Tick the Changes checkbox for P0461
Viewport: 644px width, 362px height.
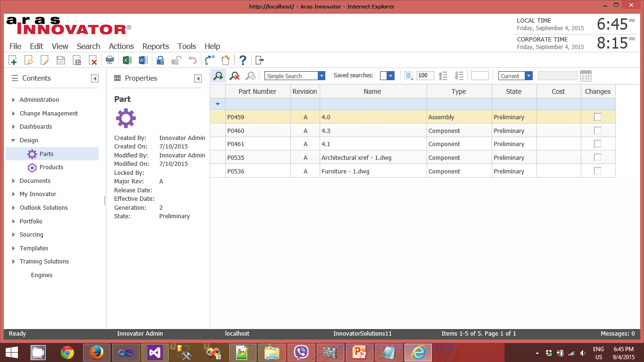pos(597,144)
